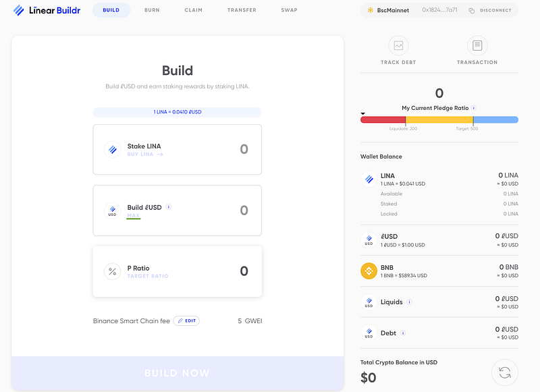Click the BNB coin icon
Viewport: 540px width, 392px height.
click(369, 271)
